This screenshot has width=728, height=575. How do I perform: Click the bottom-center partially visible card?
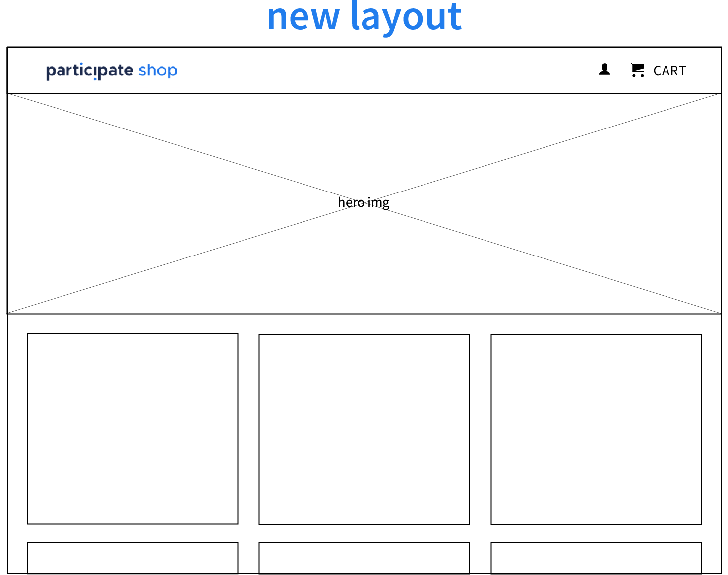364,558
